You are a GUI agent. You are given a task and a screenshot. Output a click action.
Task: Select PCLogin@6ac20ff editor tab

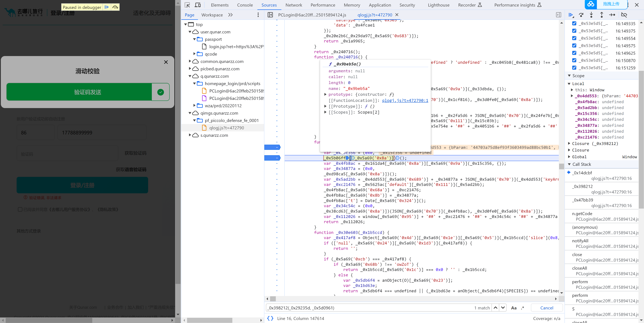312,15
